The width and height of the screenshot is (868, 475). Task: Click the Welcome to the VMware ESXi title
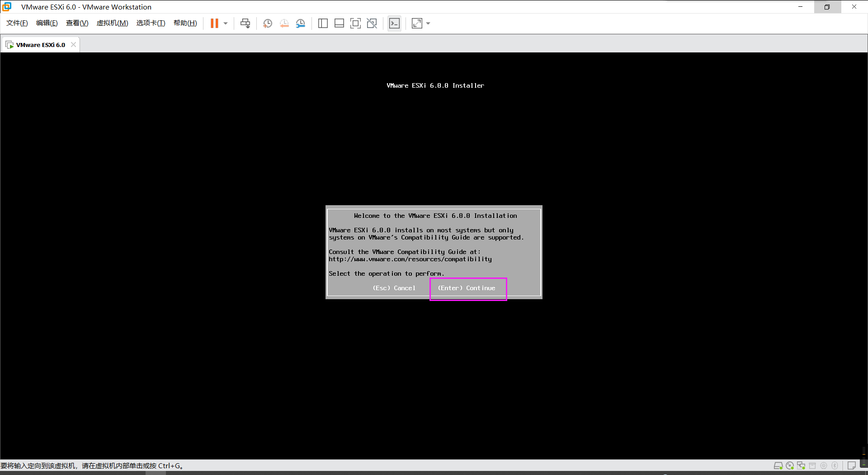(x=435, y=216)
